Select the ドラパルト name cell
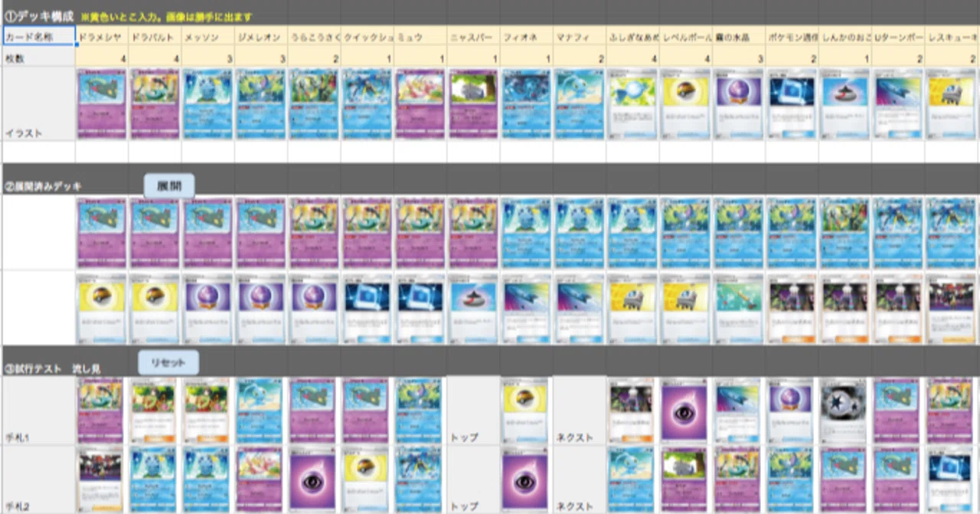 [x=155, y=36]
